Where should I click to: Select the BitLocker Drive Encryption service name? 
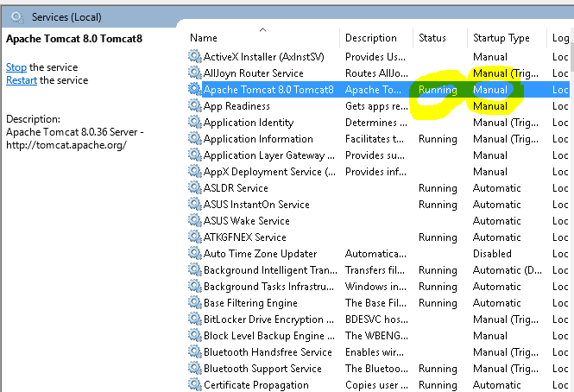click(268, 319)
